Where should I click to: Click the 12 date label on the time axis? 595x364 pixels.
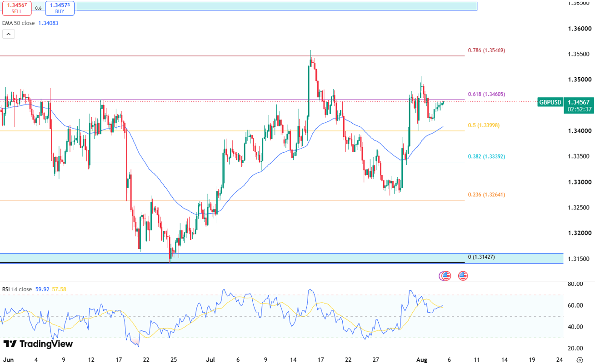[x=91, y=359]
